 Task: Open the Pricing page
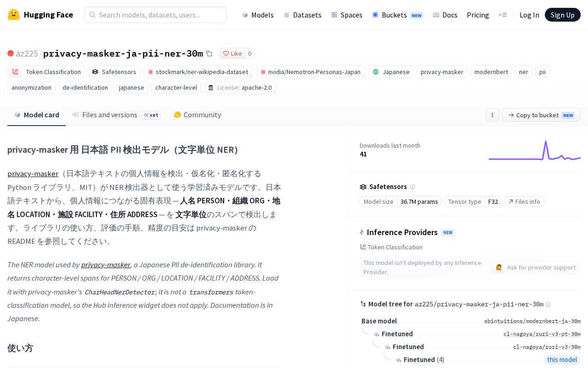tap(478, 15)
